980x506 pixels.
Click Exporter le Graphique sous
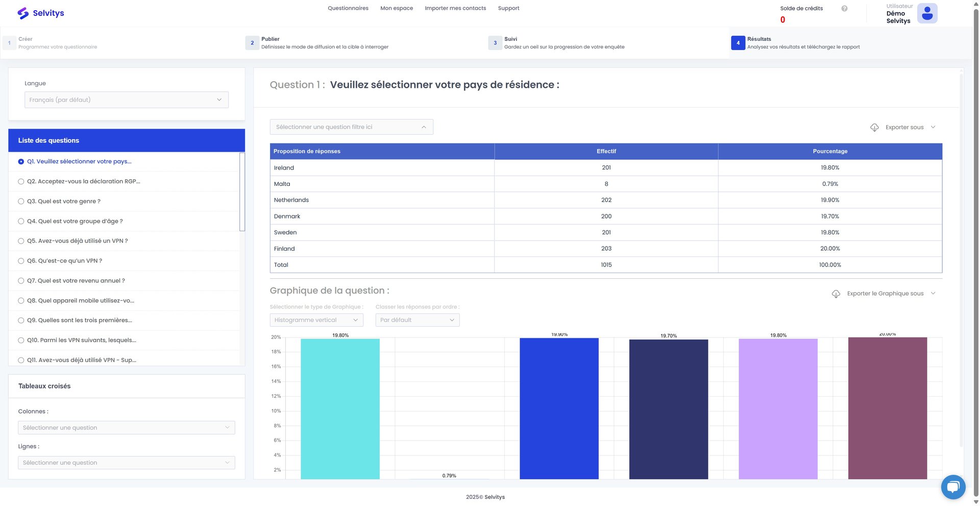(885, 294)
